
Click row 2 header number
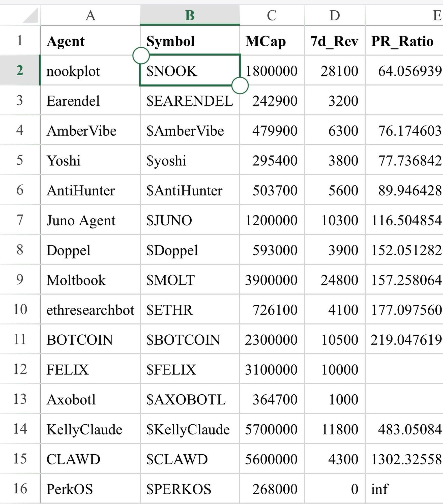click(x=20, y=70)
